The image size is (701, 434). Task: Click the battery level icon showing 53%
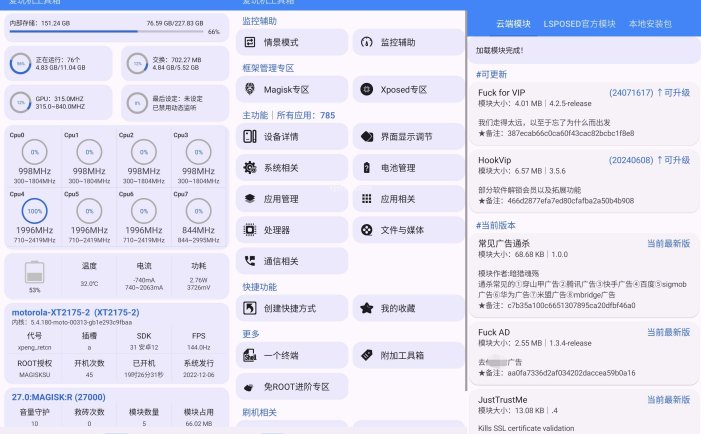(x=34, y=272)
